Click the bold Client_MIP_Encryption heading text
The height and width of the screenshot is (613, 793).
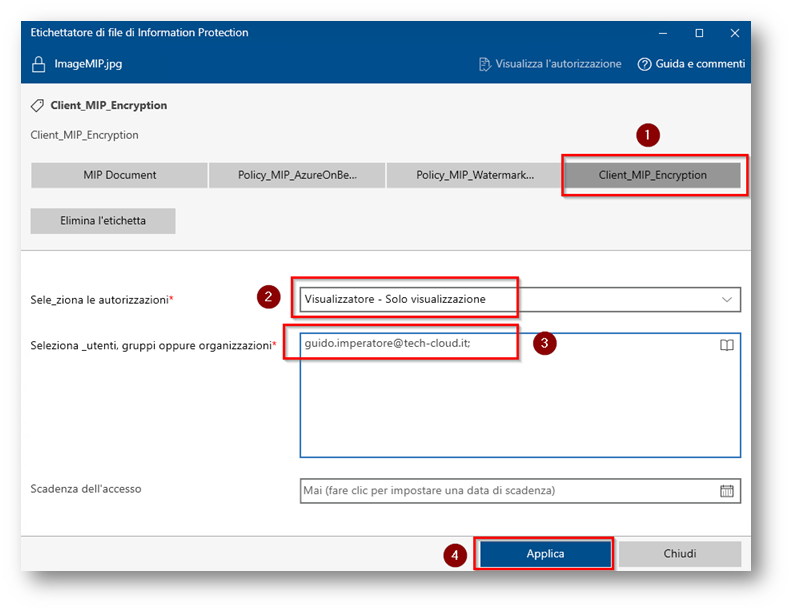pyautogui.click(x=109, y=105)
